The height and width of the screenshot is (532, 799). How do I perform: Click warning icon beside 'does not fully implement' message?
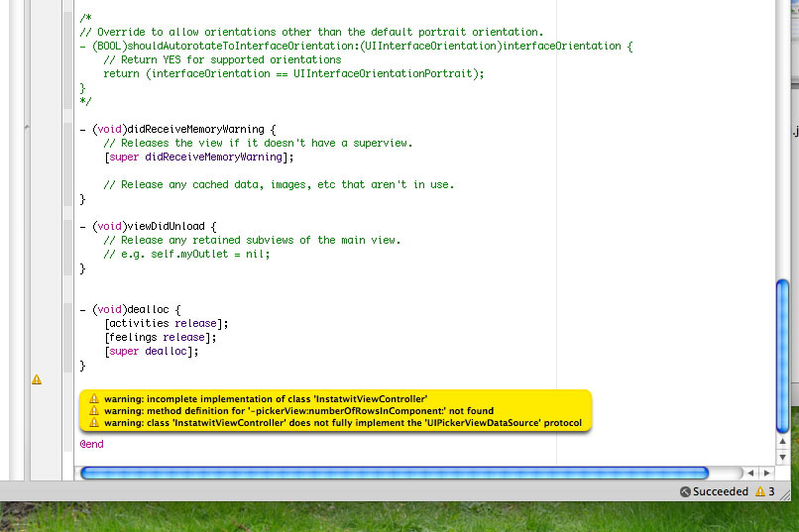coord(94,423)
